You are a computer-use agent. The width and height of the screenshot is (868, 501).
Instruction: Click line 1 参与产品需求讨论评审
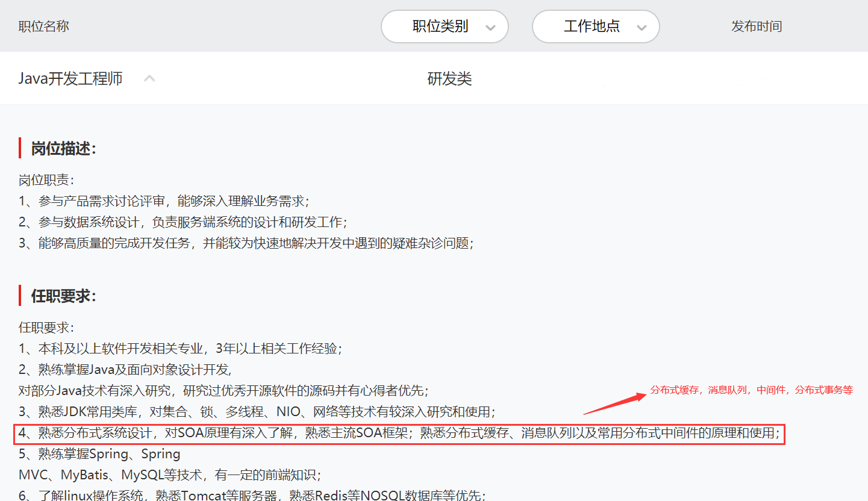[x=164, y=202]
